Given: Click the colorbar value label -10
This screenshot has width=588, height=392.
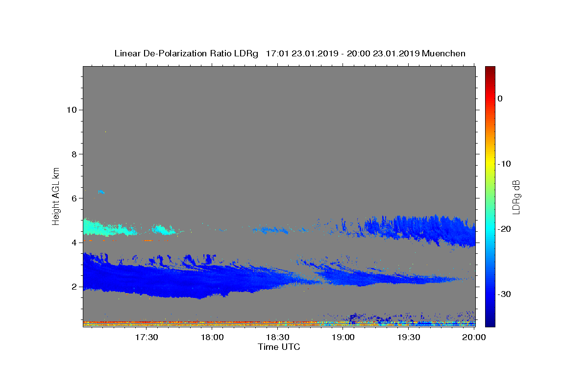Looking at the screenshot, I should click(x=504, y=164).
